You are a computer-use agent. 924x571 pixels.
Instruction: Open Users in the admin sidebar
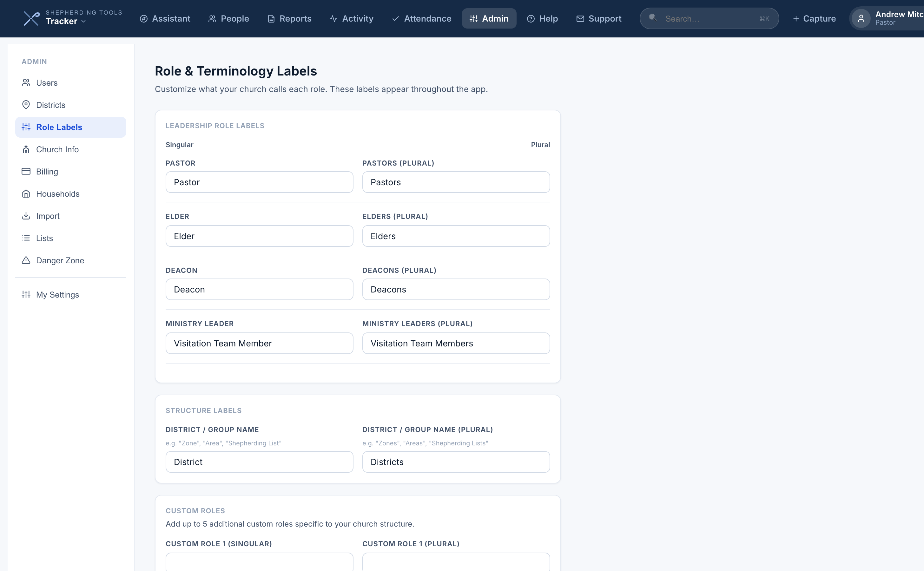(x=71, y=83)
